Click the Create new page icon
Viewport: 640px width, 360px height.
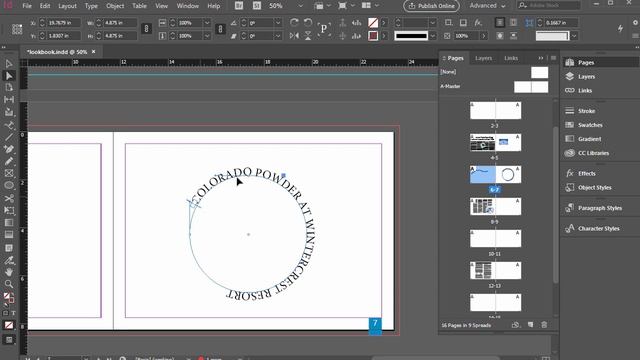(x=530, y=325)
